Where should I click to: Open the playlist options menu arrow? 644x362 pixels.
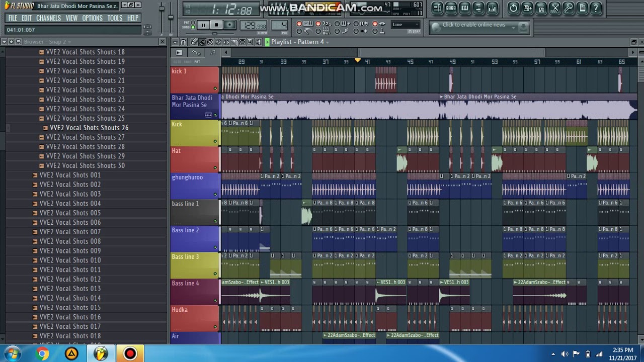[175, 42]
